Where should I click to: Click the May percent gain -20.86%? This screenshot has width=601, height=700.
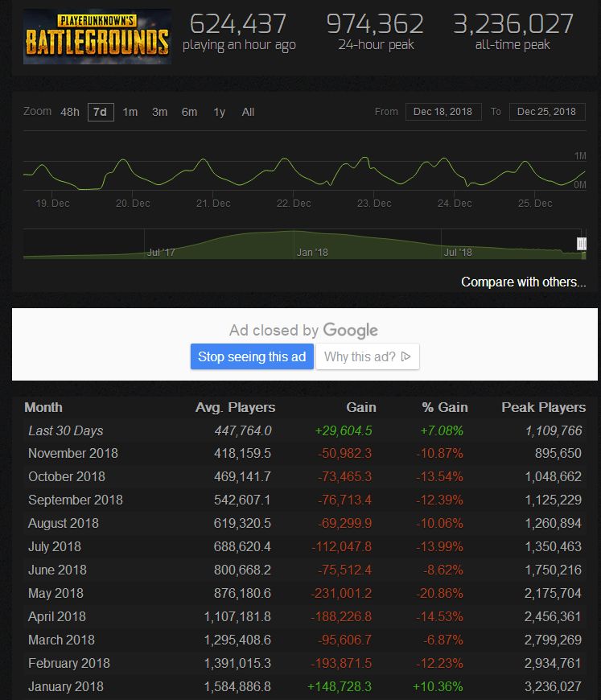point(439,593)
